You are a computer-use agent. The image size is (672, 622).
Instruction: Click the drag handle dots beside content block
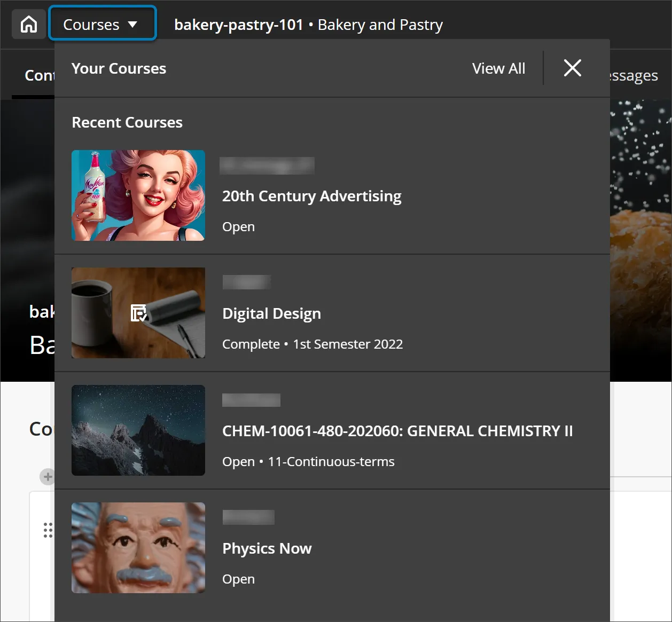click(x=48, y=530)
